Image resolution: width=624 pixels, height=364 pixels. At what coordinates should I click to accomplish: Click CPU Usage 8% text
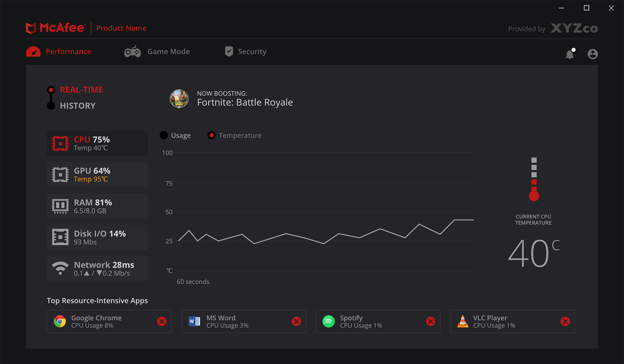click(92, 326)
